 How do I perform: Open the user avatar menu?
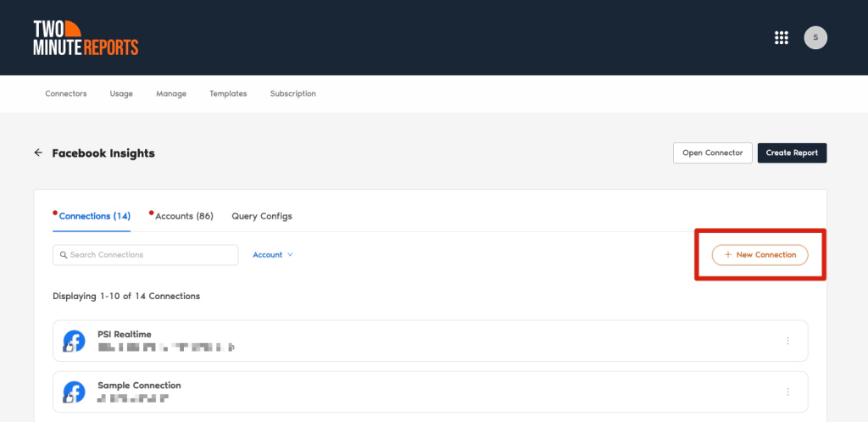(815, 37)
